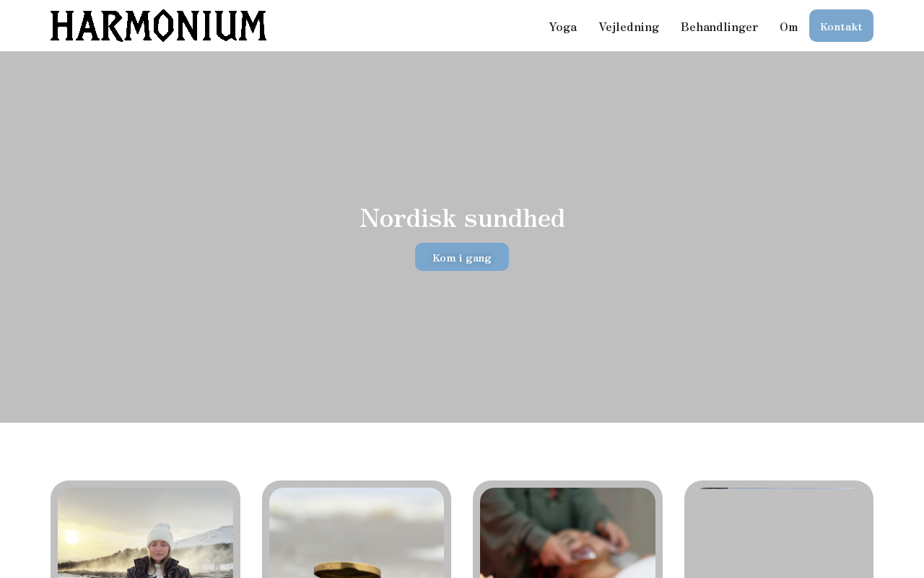Click the diamond-shaped O in the logo
The height and width of the screenshot is (578, 924).
point(163,26)
